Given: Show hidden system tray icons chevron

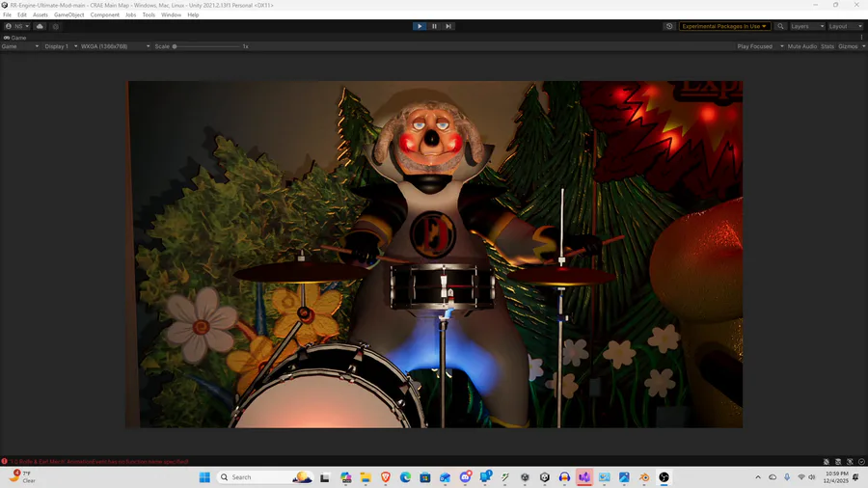Looking at the screenshot, I should [x=758, y=477].
